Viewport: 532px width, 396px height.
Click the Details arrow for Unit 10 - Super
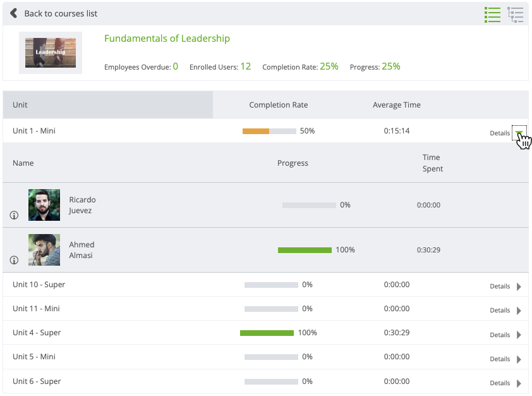(518, 286)
